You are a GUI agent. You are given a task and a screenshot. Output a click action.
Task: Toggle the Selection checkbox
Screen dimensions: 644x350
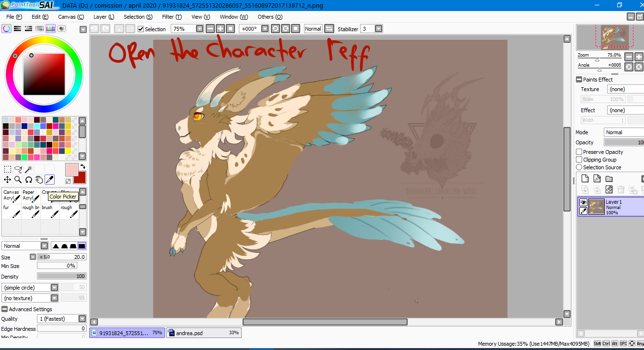click(x=141, y=29)
